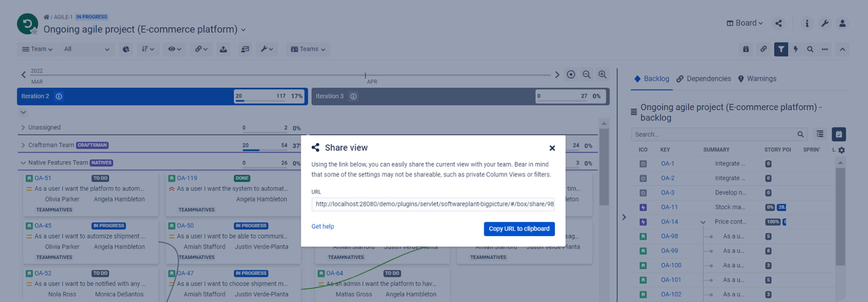This screenshot has height=302, width=868.
Task: Click Craftsman Team progress bar
Action: pos(265,150)
